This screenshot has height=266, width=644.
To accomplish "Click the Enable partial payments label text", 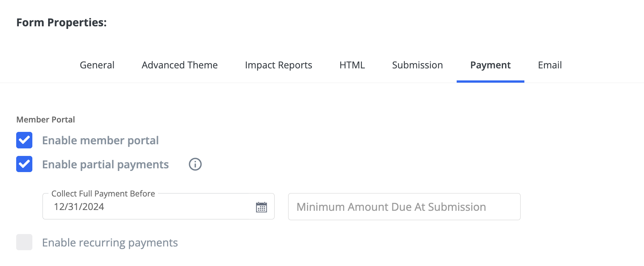I will (105, 164).
